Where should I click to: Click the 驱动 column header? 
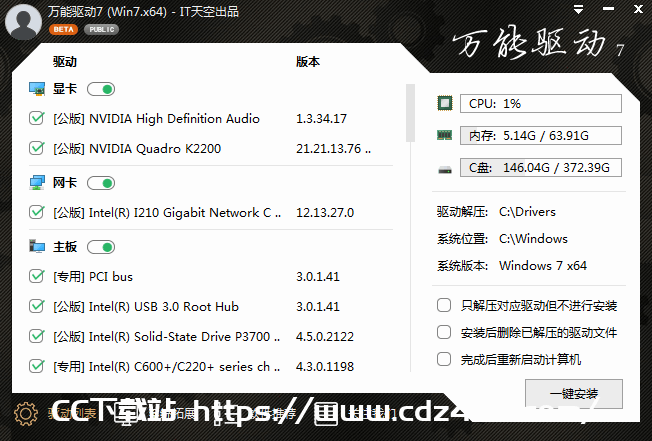pos(65,62)
